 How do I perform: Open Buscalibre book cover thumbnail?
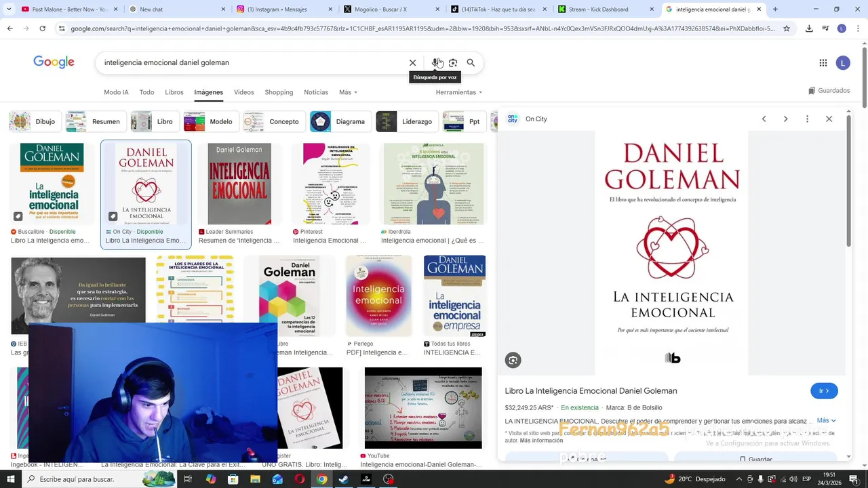52,184
